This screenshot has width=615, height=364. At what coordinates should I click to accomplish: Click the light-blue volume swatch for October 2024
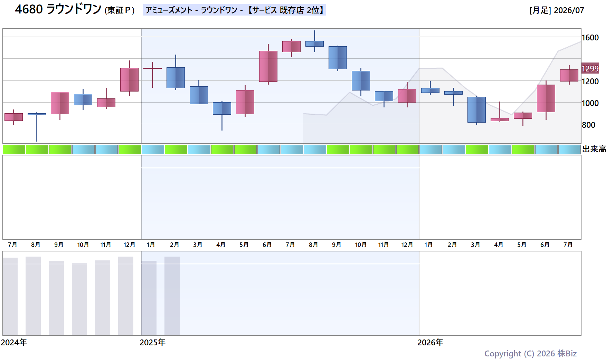point(83,150)
